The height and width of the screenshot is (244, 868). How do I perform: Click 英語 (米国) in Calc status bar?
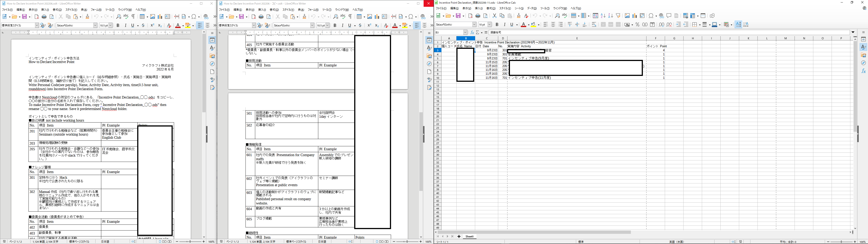[676, 242]
